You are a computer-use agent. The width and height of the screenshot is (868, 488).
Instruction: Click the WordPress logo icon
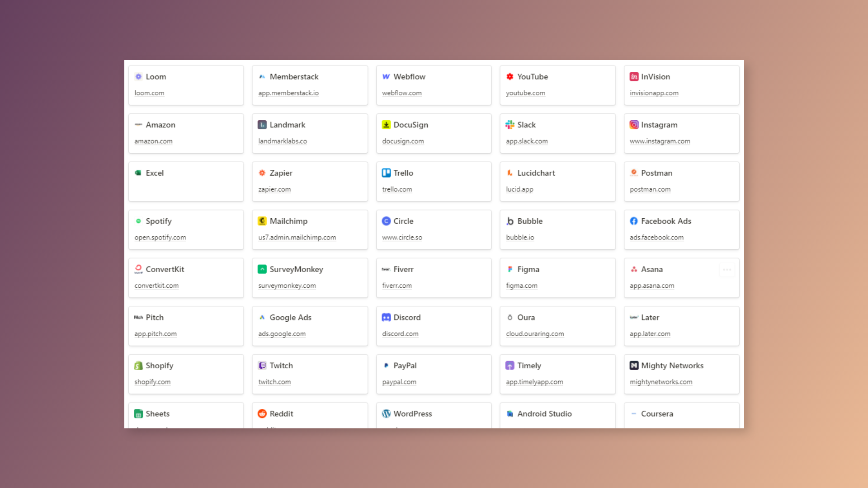click(386, 414)
